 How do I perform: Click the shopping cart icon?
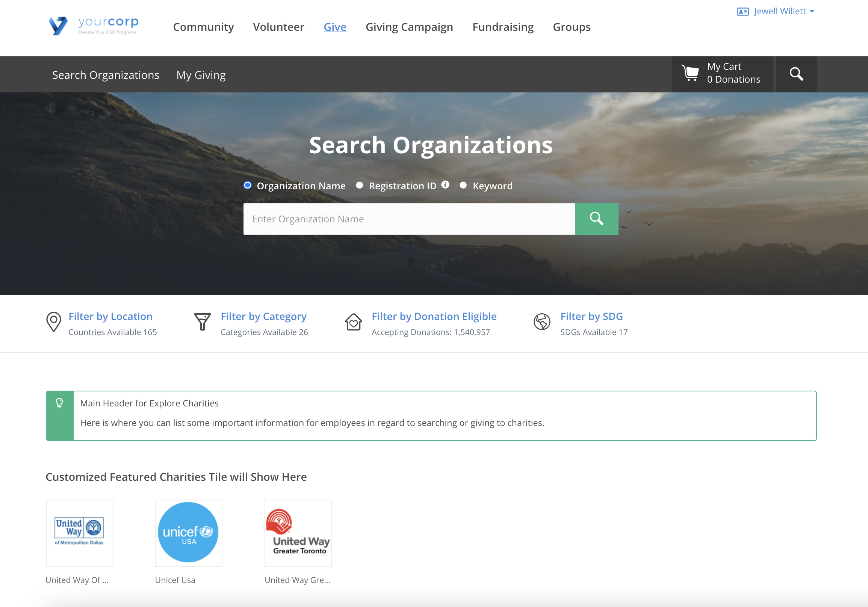click(x=690, y=73)
